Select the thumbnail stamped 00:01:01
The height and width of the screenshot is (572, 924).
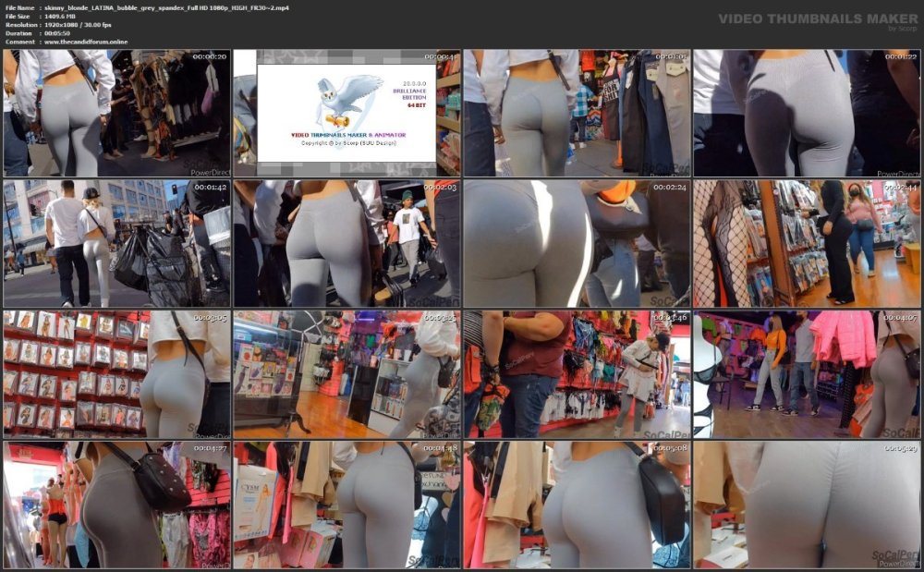[x=577, y=113]
